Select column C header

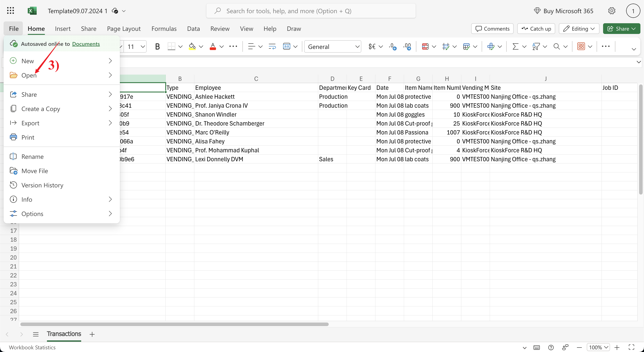[x=256, y=79]
